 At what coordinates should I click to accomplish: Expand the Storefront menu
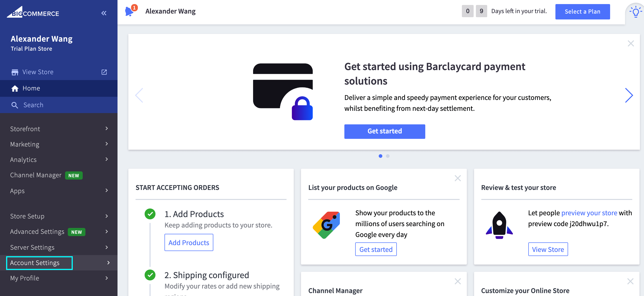[x=59, y=129]
